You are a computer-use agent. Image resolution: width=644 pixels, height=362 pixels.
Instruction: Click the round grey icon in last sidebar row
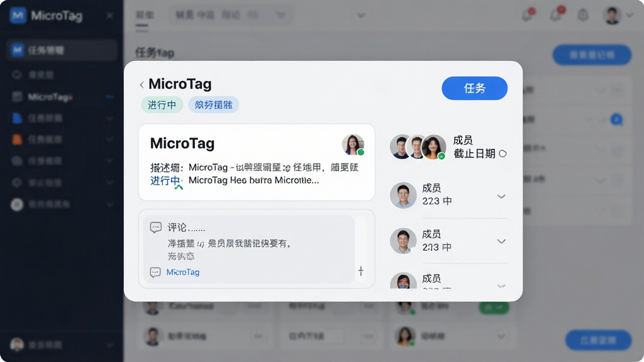[17, 204]
